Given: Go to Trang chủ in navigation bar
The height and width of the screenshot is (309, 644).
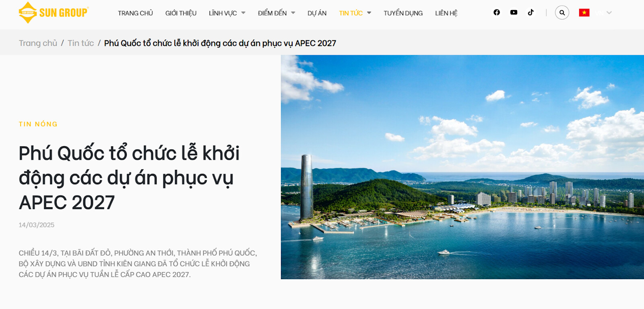Looking at the screenshot, I should (x=135, y=13).
